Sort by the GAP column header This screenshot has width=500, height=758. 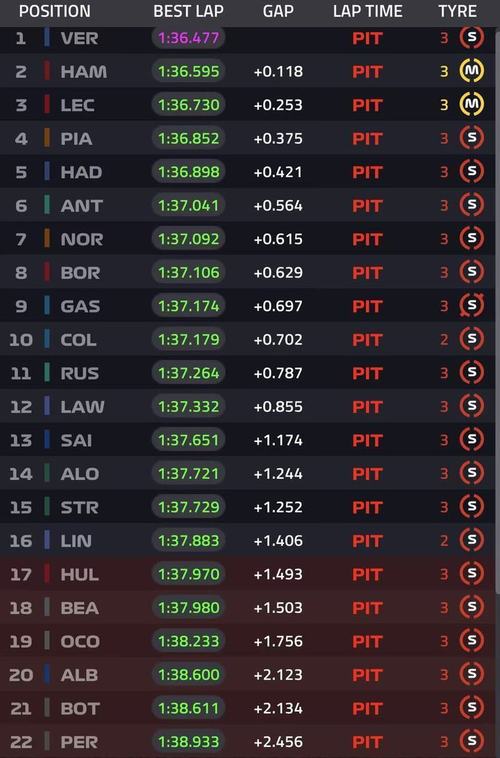(x=278, y=11)
